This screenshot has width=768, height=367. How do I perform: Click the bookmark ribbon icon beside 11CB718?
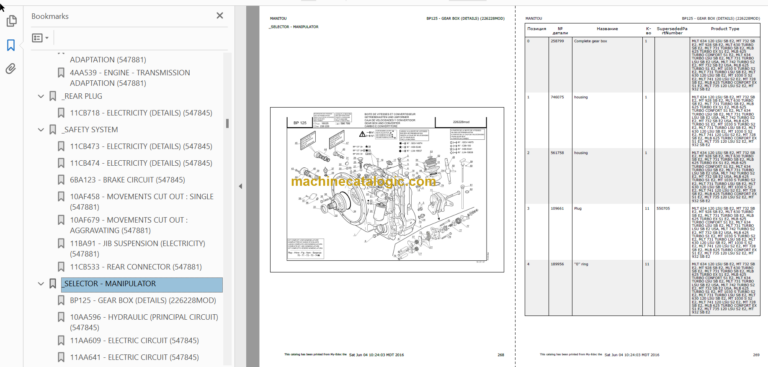(x=61, y=113)
